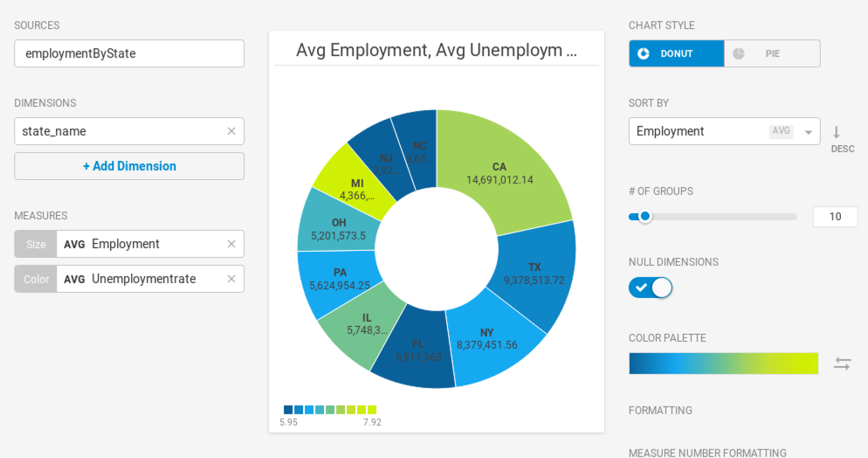Reverse the color palette direction
Image resolution: width=868 pixels, height=458 pixels.
pyautogui.click(x=842, y=364)
